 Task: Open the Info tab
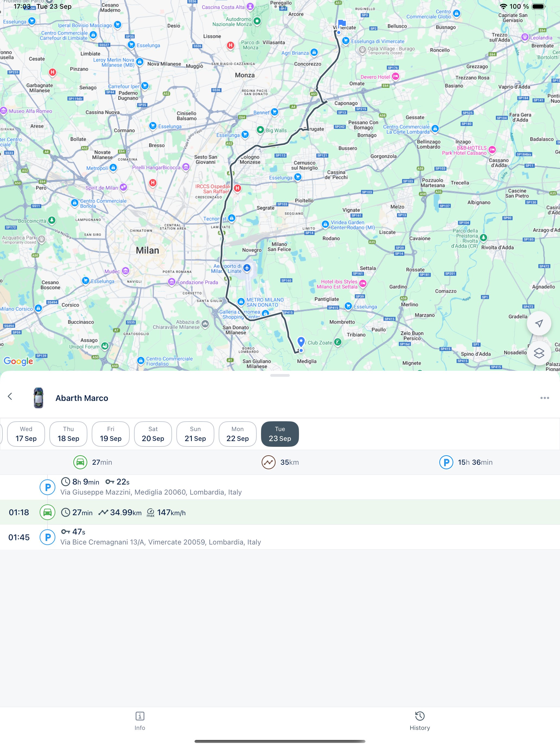(140, 721)
